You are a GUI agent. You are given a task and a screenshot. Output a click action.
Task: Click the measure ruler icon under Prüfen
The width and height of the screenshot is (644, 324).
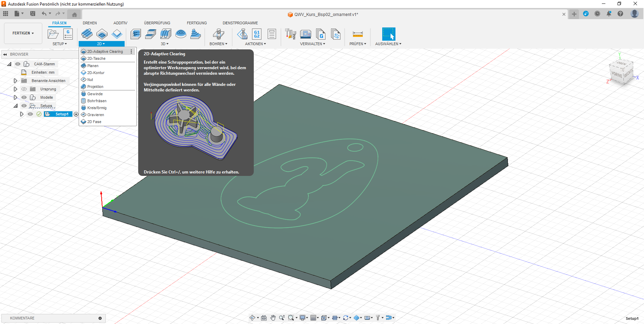tap(358, 34)
